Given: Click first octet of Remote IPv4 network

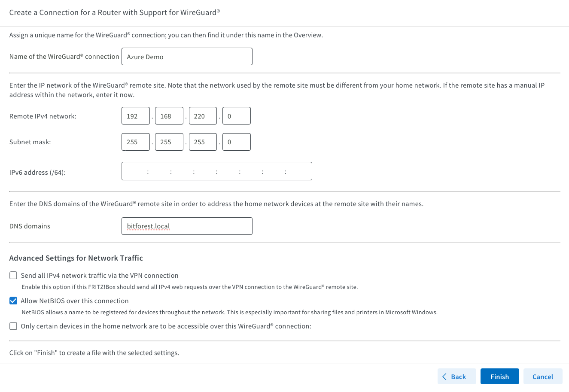Looking at the screenshot, I should coord(136,116).
